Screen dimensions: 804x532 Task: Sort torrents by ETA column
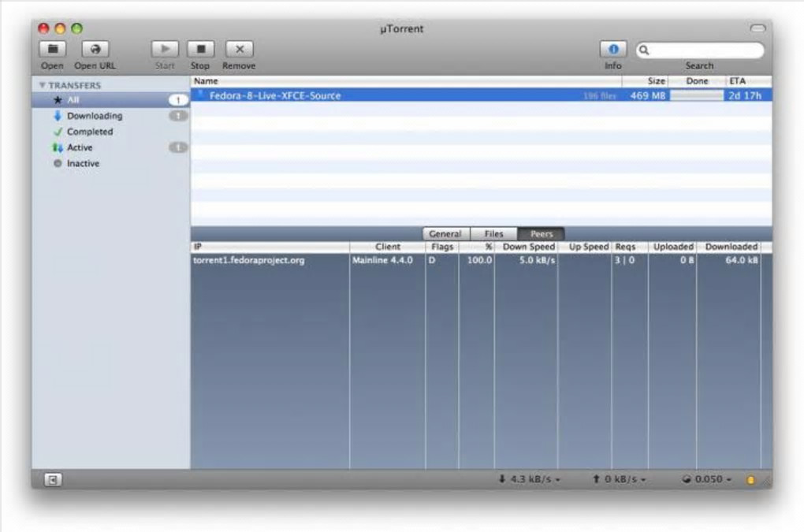click(749, 81)
